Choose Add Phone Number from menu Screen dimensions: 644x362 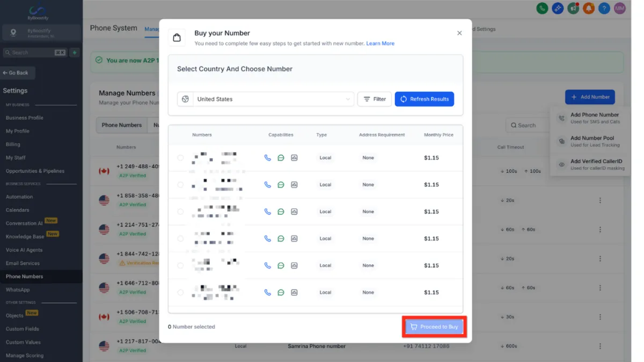click(590, 118)
